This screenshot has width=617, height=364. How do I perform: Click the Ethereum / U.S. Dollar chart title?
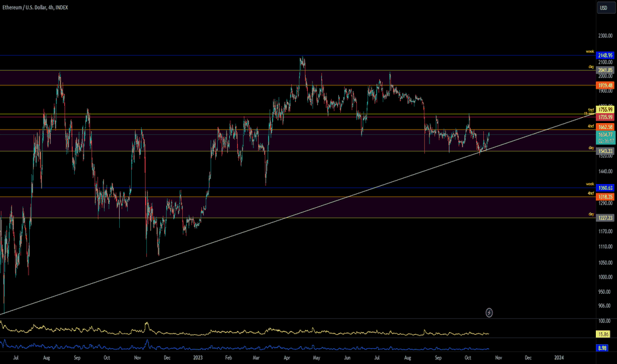tap(39, 7)
